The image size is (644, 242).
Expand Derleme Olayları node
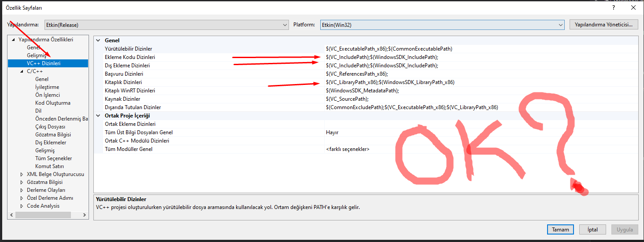[22, 190]
